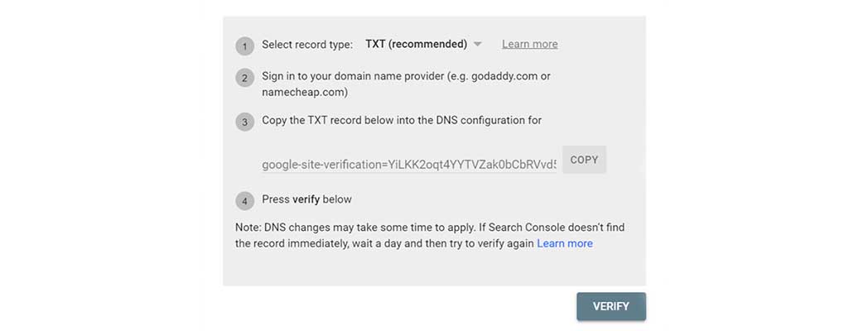868x331 pixels.
Task: Click the "DNS configuration for" text in step 3
Action: click(x=485, y=121)
